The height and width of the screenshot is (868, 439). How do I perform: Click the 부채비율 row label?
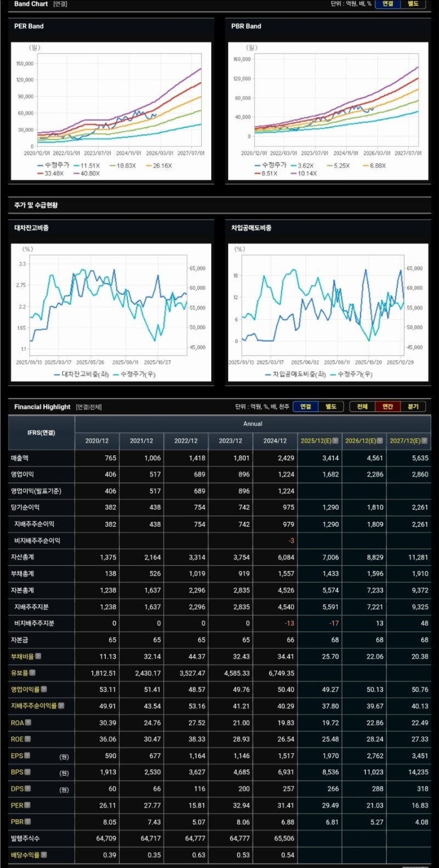coord(22,656)
